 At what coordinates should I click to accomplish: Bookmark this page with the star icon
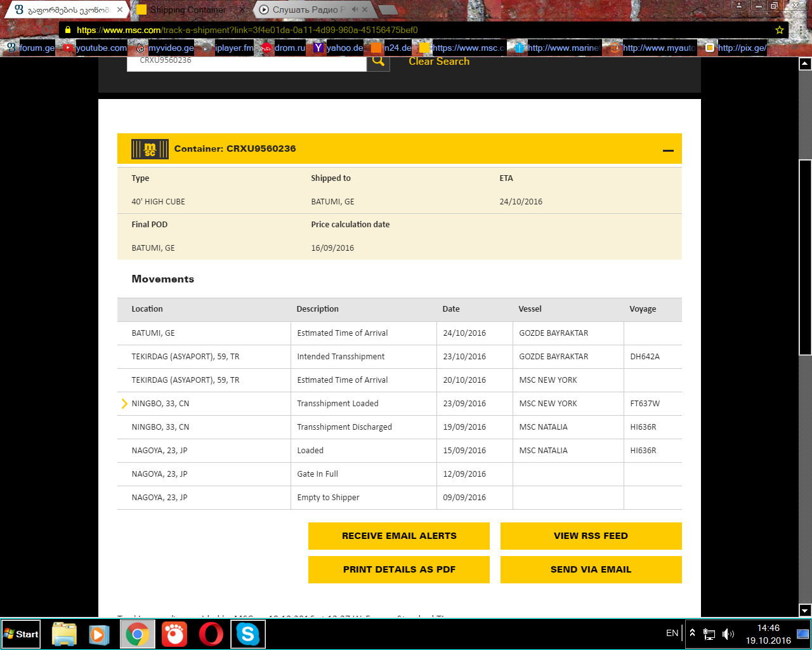[x=780, y=30]
